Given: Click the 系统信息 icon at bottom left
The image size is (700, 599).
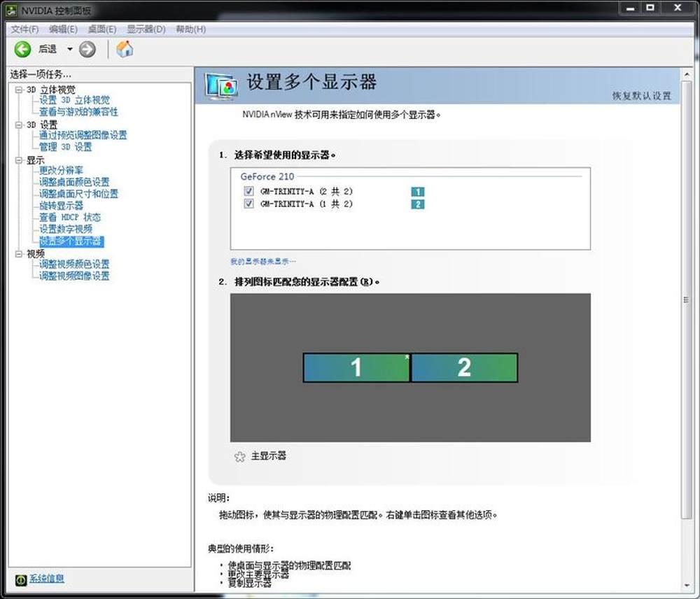Looking at the screenshot, I should tap(20, 580).
